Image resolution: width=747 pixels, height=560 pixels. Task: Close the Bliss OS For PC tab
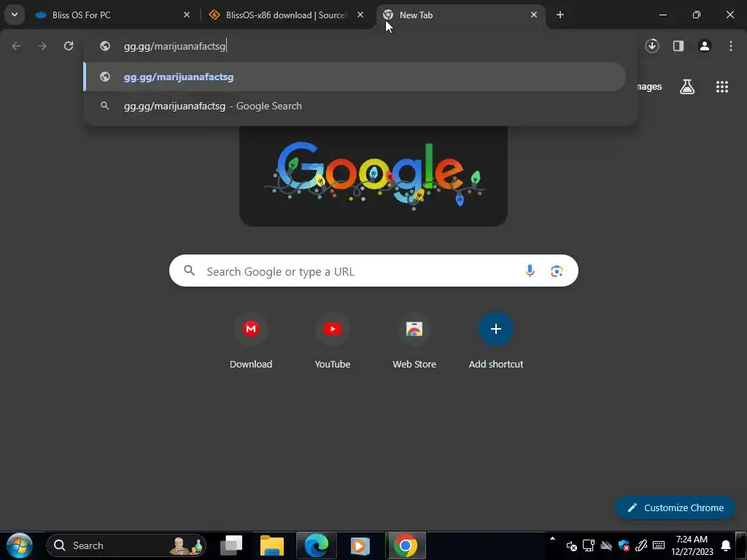pos(187,15)
